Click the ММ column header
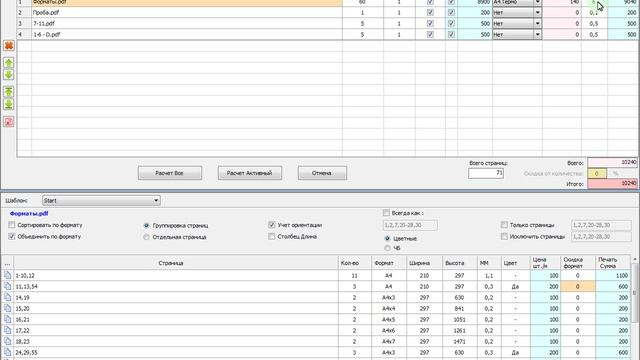 pos(489,263)
